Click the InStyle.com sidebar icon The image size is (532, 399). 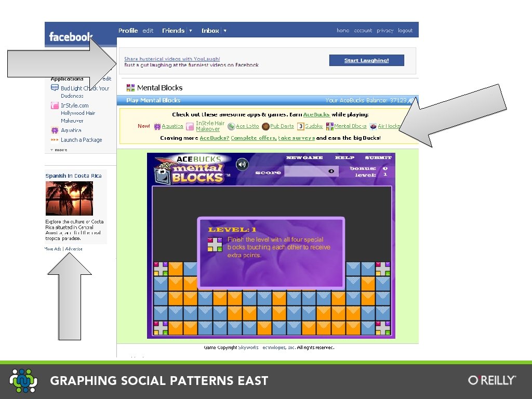click(x=55, y=105)
